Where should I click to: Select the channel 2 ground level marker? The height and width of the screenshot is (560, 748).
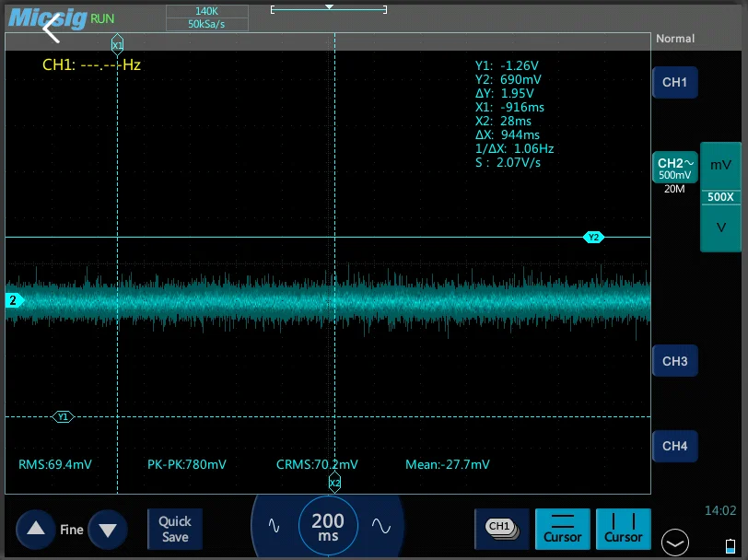13,300
